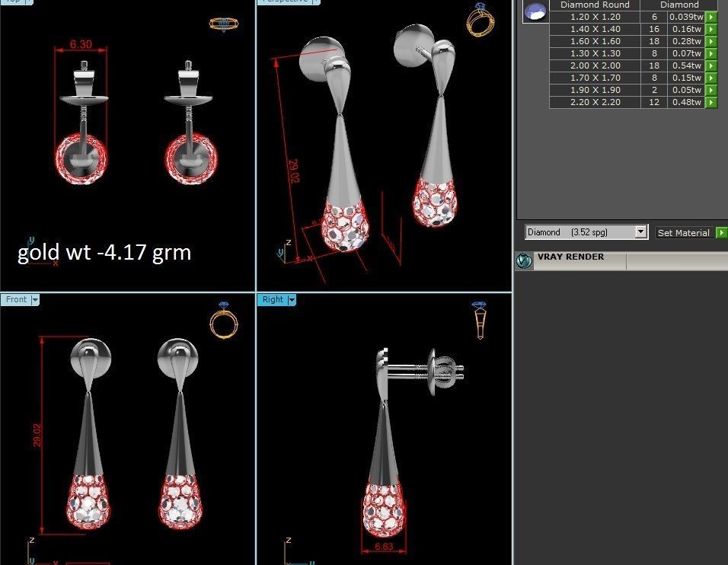Select the 2.20 X 2.20 size cell
Image resolution: width=728 pixels, height=565 pixels.
click(x=595, y=102)
